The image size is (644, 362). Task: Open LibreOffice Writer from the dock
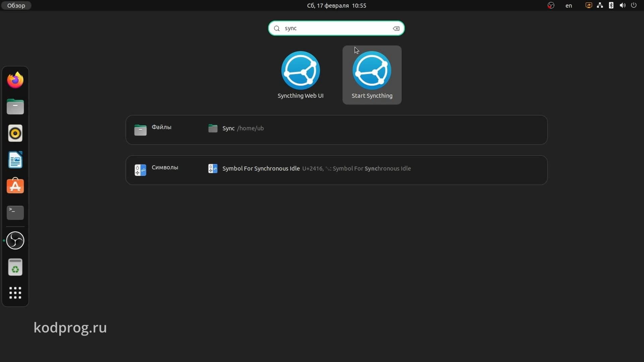pyautogui.click(x=15, y=160)
